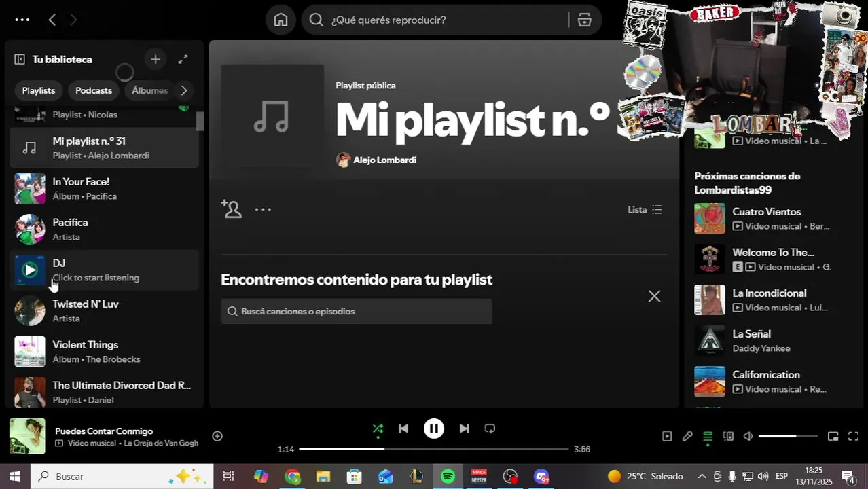Show more library filters with right chevron

183,90
